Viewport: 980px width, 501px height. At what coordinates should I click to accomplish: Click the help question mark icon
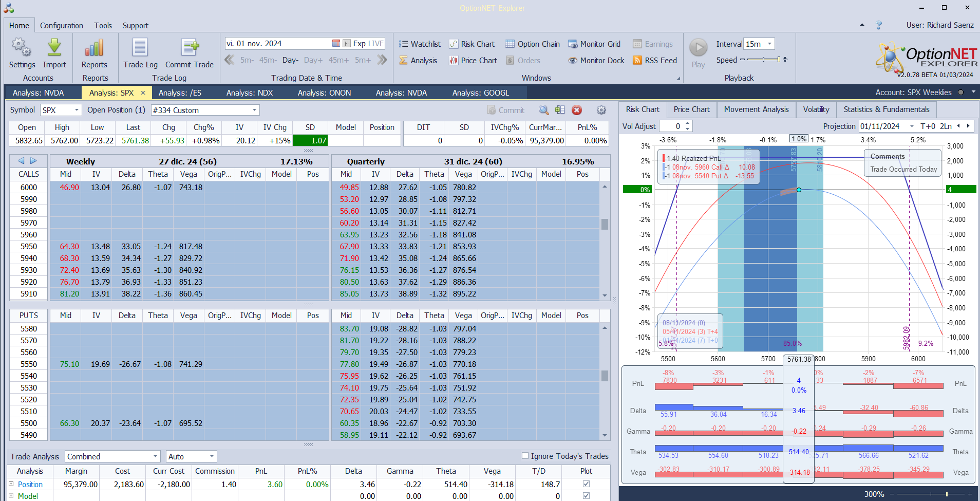879,25
